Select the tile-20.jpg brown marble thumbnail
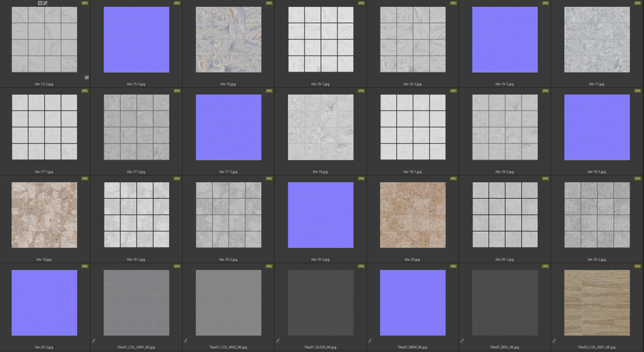 click(x=413, y=215)
